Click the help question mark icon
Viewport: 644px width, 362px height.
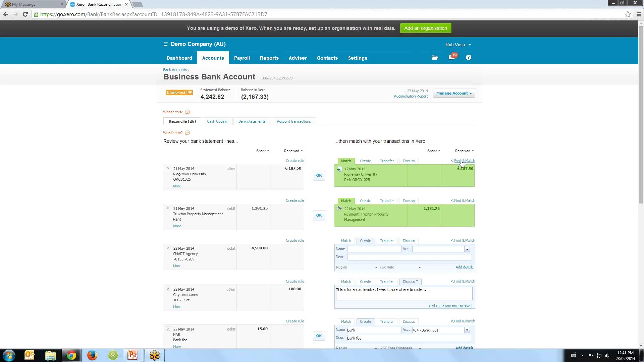coord(468,57)
